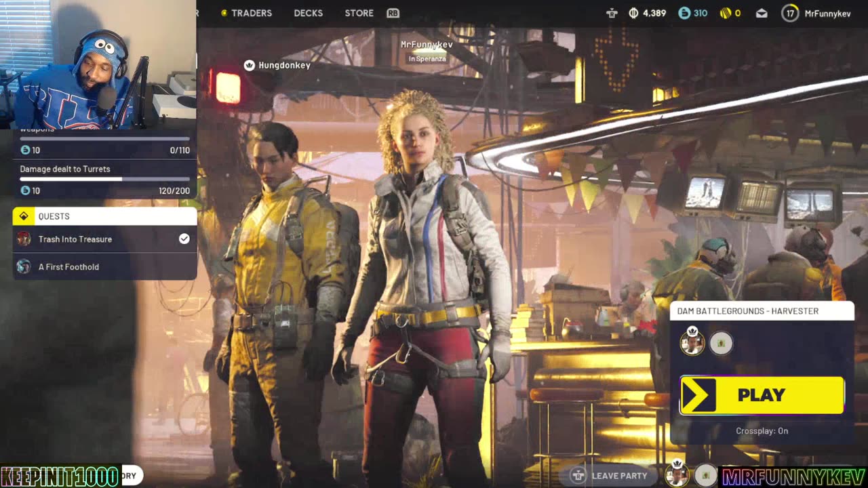Click the Damage dealt to Turrets progress bar
Image resolution: width=868 pixels, height=488 pixels.
click(x=104, y=180)
